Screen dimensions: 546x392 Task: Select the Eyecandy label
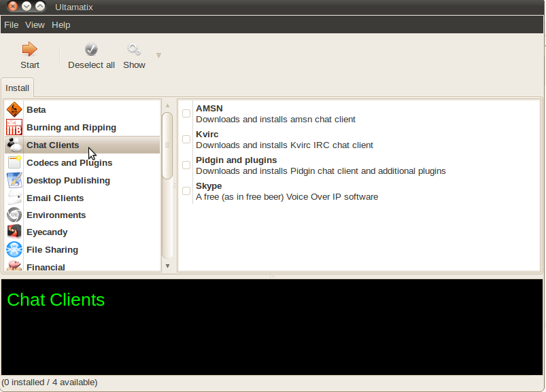[47, 232]
